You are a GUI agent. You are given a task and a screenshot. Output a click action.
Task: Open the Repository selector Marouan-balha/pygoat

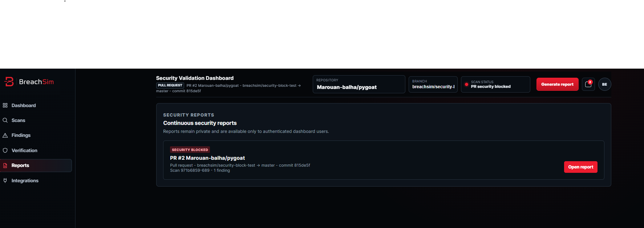pyautogui.click(x=359, y=84)
